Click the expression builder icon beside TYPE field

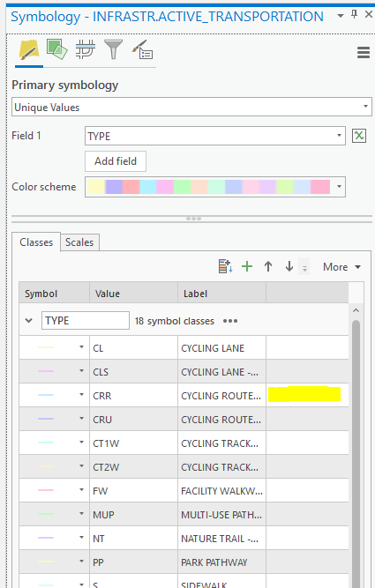359,136
